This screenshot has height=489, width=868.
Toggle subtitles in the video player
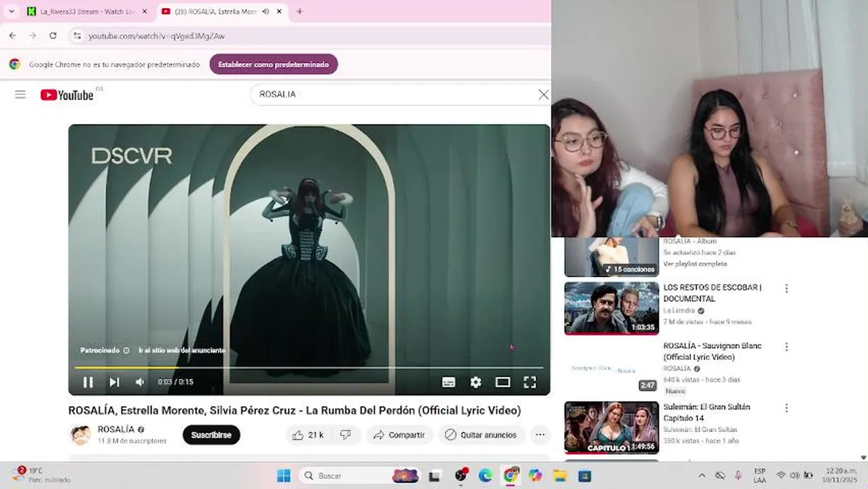click(x=449, y=382)
